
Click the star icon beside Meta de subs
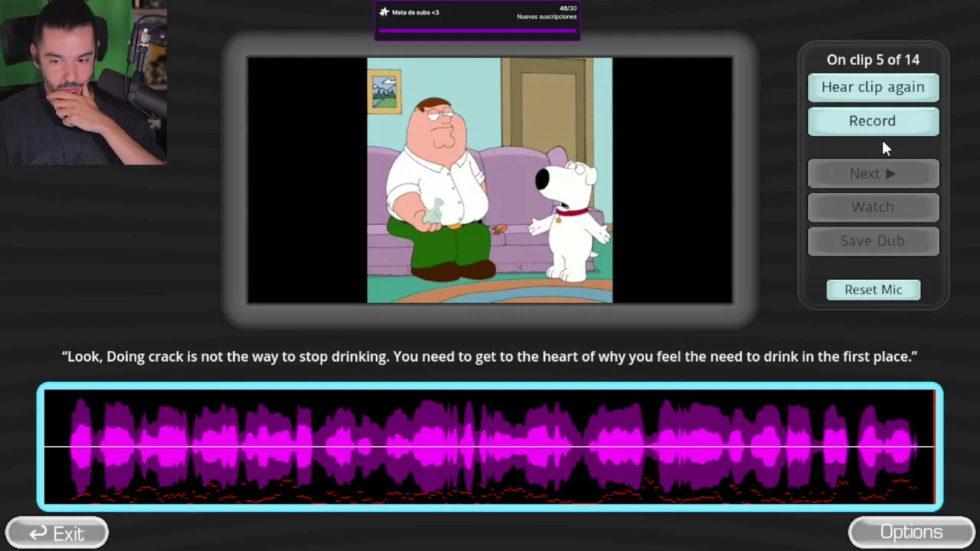pos(384,12)
